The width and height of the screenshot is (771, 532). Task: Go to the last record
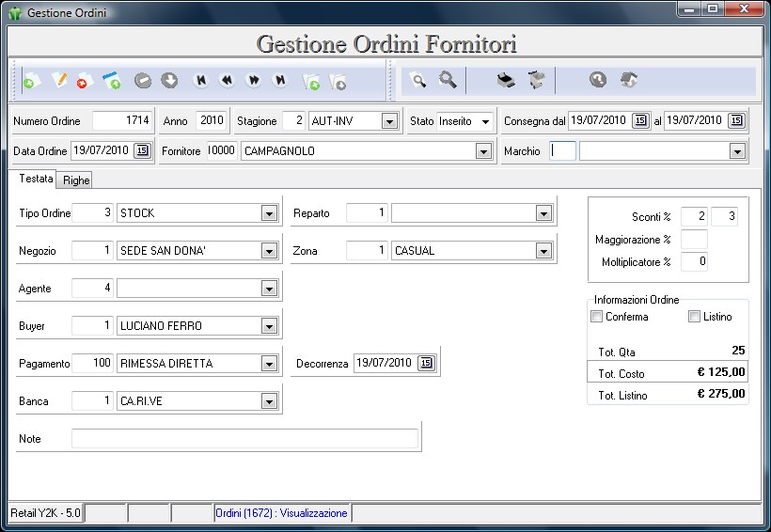point(280,80)
